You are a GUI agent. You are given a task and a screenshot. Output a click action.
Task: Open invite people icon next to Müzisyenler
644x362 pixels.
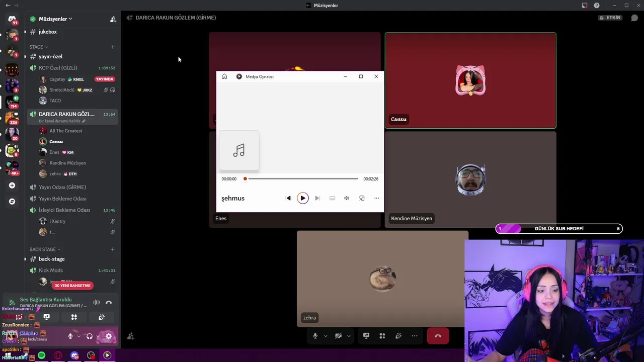click(113, 19)
